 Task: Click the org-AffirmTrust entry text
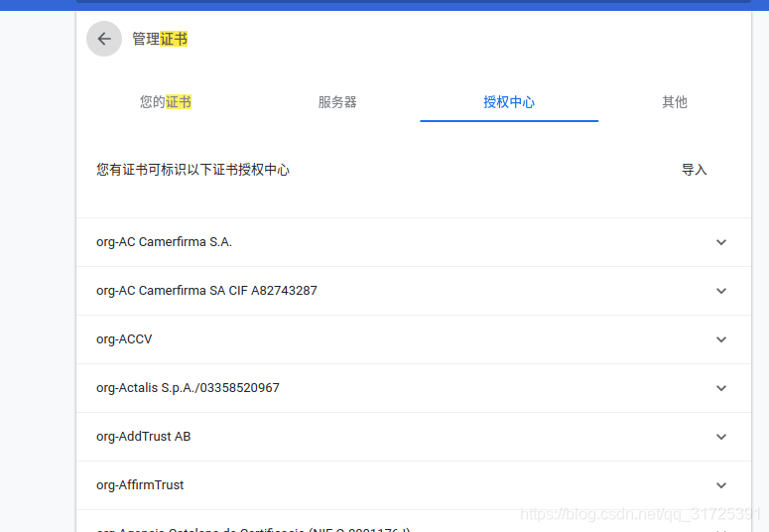(x=140, y=485)
